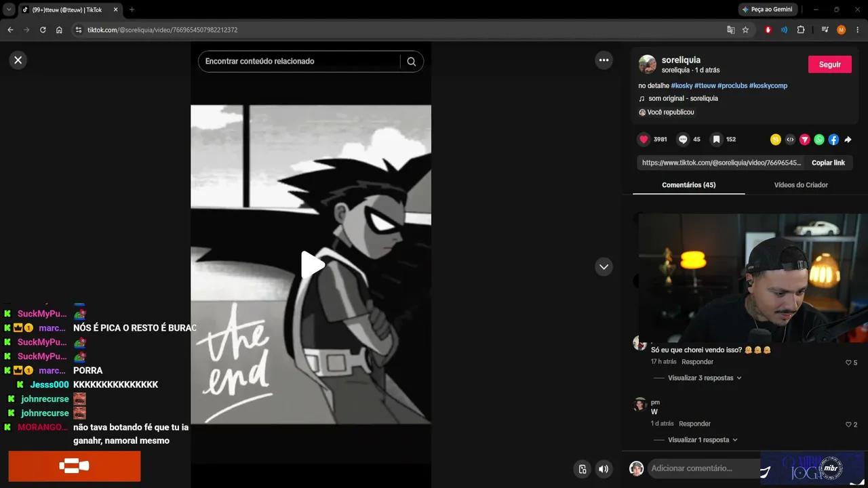This screenshot has width=868, height=488.
Task: Like the 'Só eu que chorei' comment
Action: [x=848, y=363]
